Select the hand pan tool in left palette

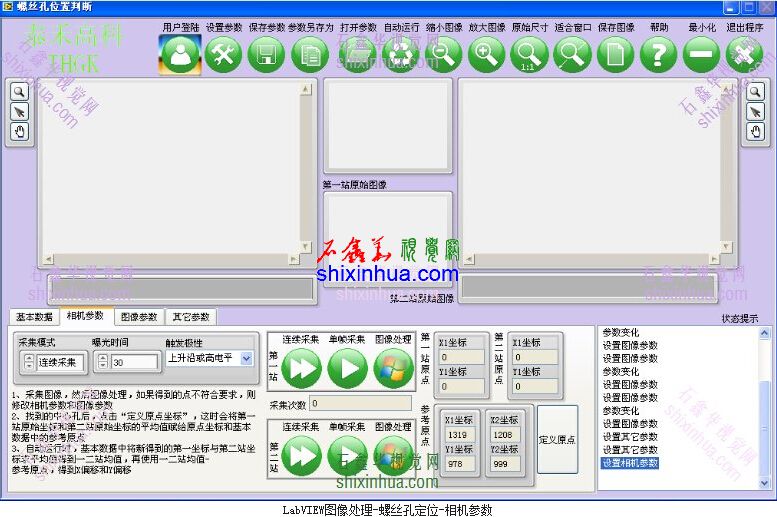20,131
